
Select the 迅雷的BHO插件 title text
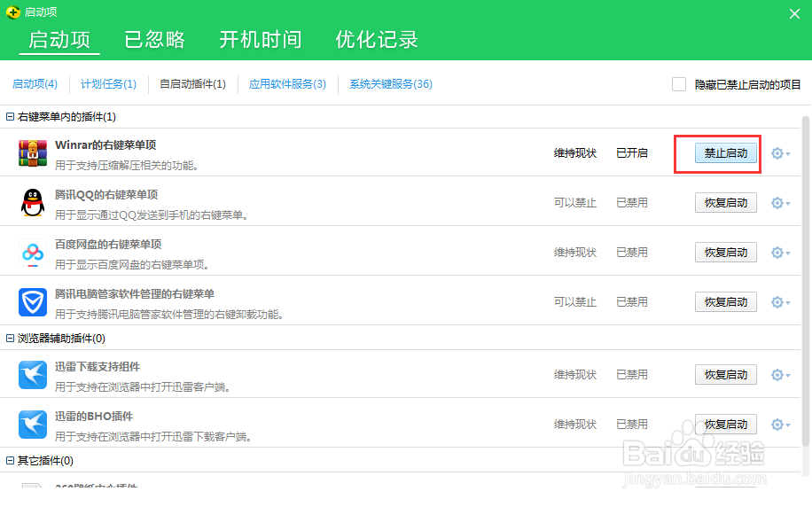click(x=94, y=417)
